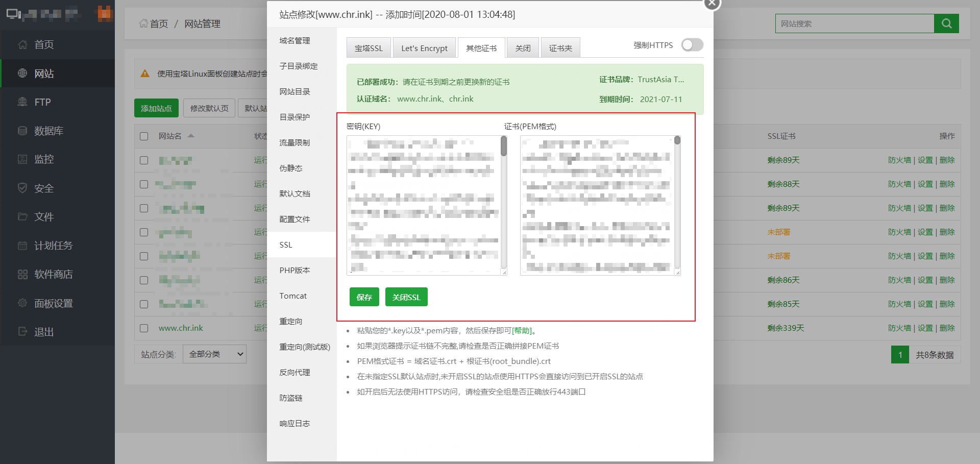Open the 证书夹 tab
Screen dimensions: 980x464
[560, 48]
